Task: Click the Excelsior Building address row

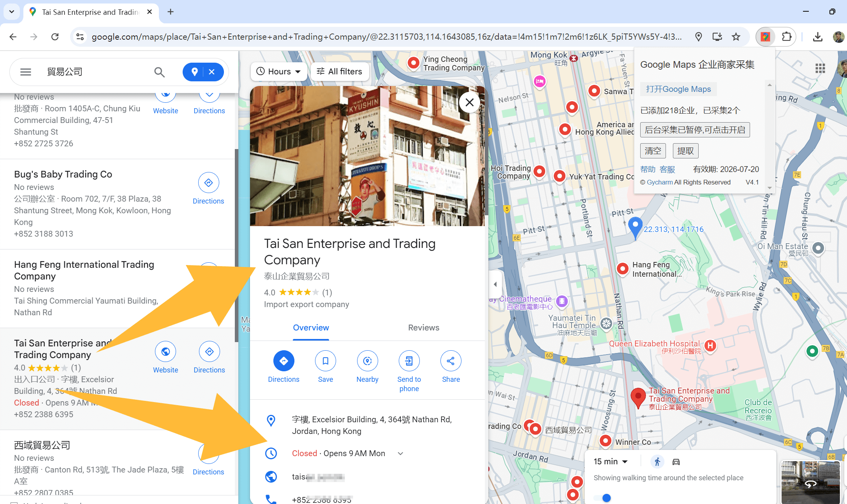Action: click(367, 425)
